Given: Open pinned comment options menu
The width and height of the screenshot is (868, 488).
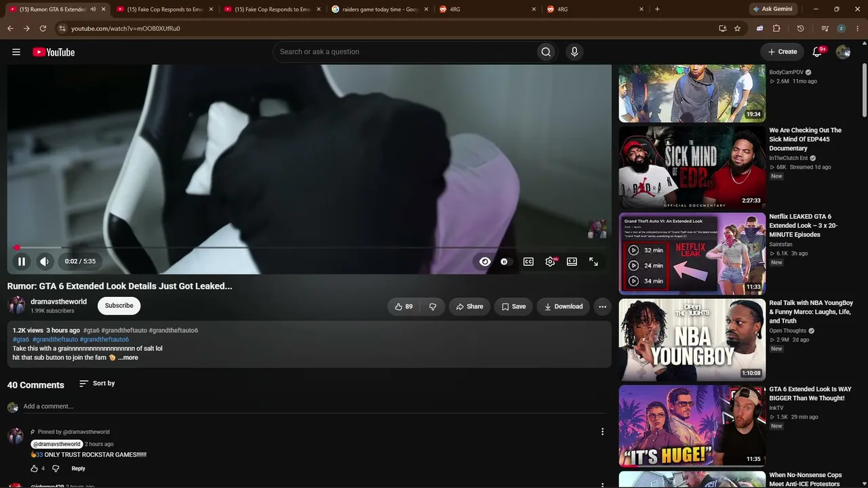Looking at the screenshot, I should [x=602, y=432].
